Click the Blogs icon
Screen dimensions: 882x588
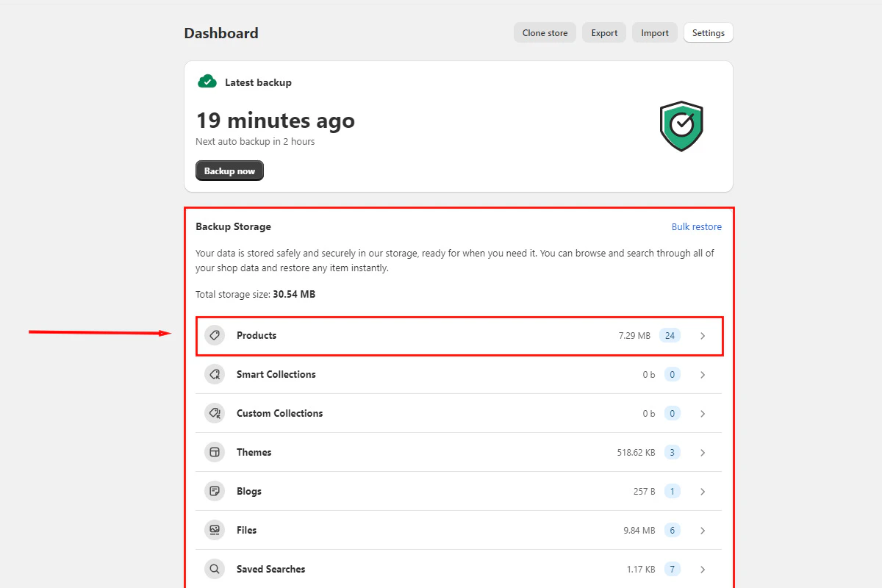(214, 491)
